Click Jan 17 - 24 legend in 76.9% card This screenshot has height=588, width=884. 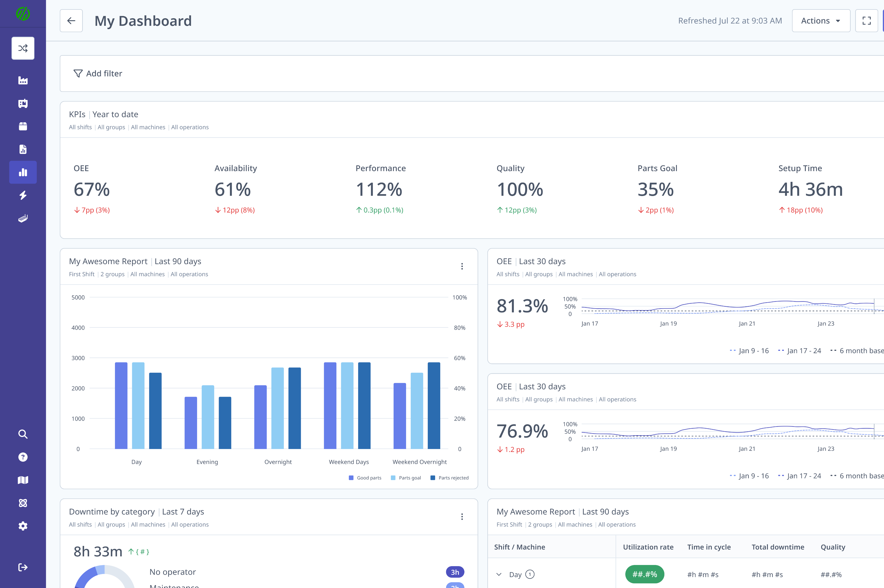[800, 476]
